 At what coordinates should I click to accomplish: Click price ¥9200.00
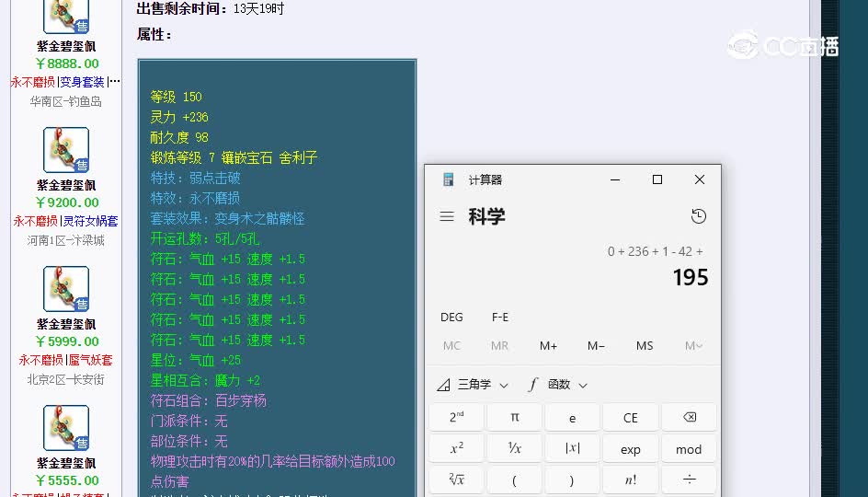pyautogui.click(x=67, y=202)
